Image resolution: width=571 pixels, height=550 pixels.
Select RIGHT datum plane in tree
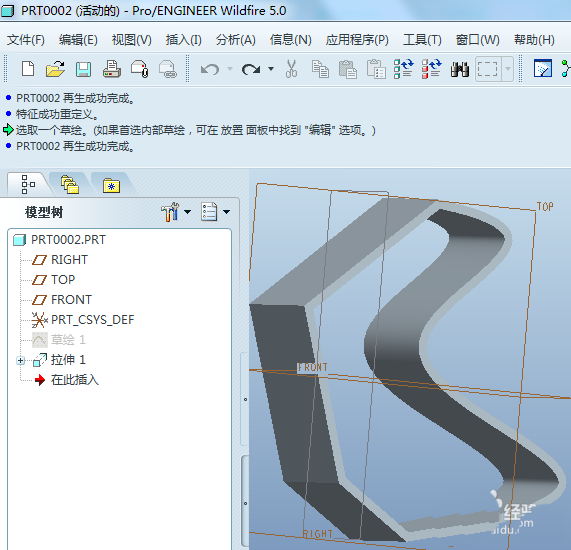click(x=69, y=260)
